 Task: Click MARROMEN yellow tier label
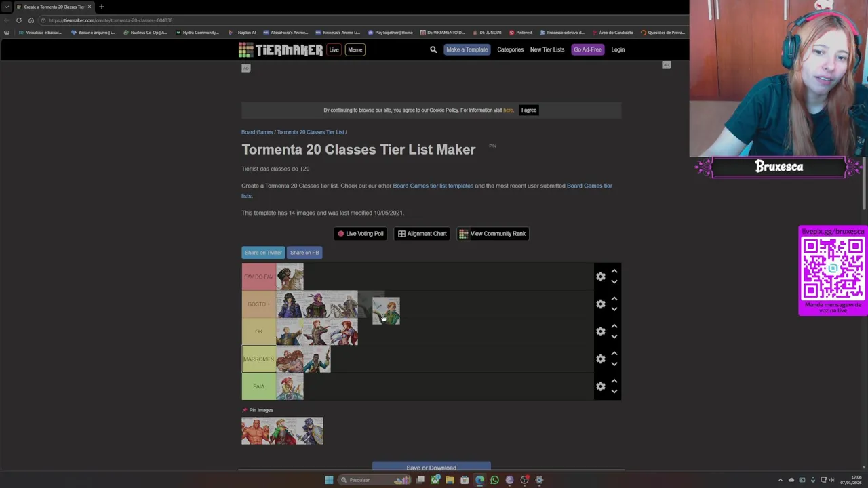point(258,359)
